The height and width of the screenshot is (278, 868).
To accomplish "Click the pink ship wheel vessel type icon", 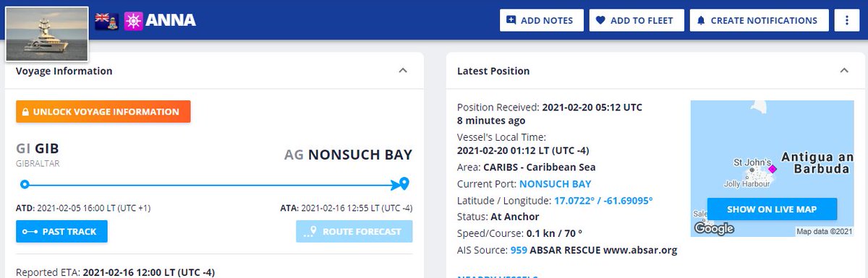I will click(133, 20).
